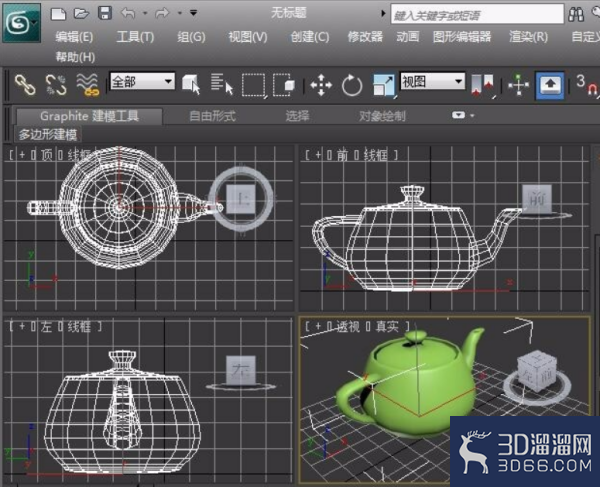Click the 透视 viewport label menu
This screenshot has height=487, width=600.
coord(349,326)
